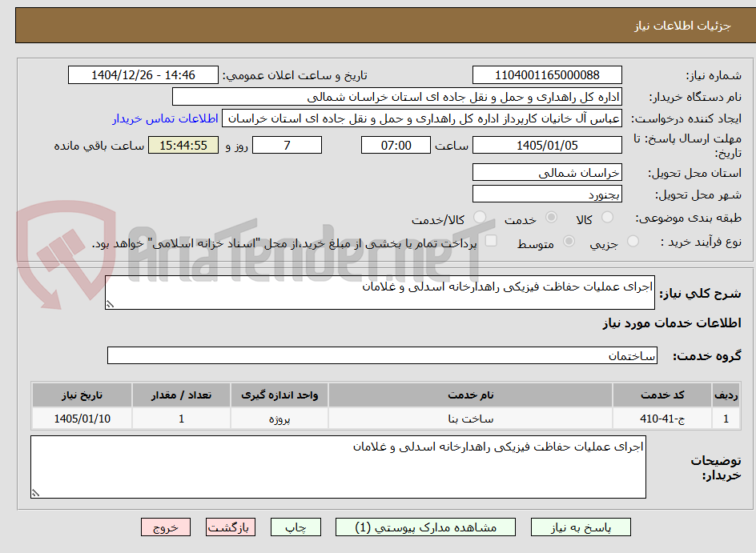Click the remaining time counter 15:44:55
This screenshot has height=553, width=756.
[183, 145]
